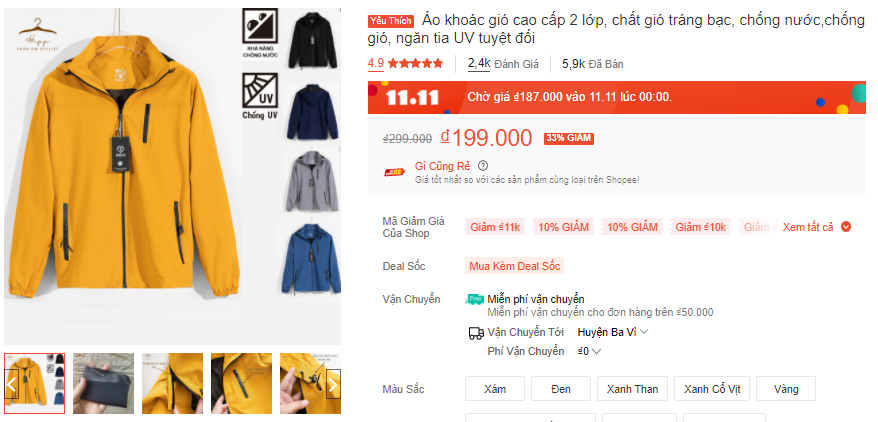Open the 2,4k Đánh Giá reviews
This screenshot has width=878, height=422.
point(503,64)
